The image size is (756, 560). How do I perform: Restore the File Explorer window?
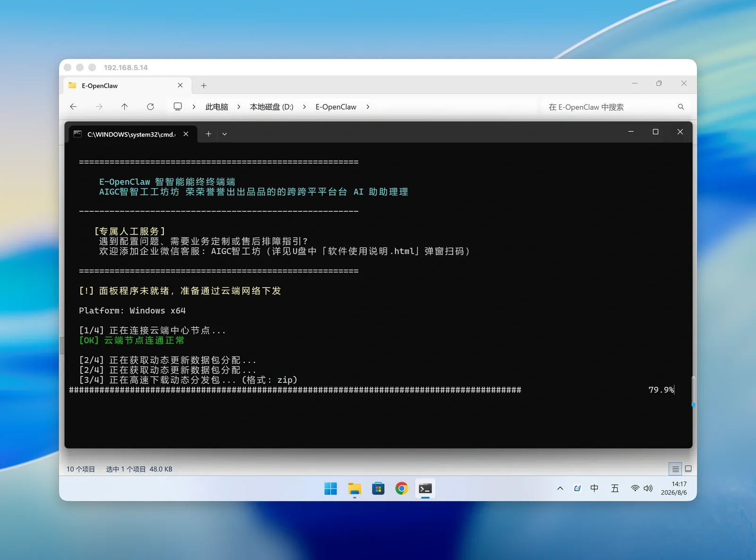click(x=659, y=83)
